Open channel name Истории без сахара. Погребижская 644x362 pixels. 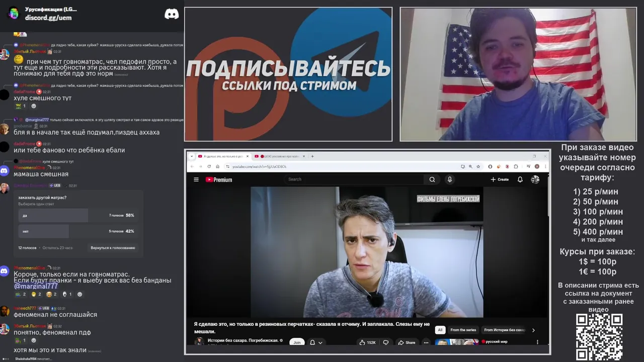[x=243, y=340]
